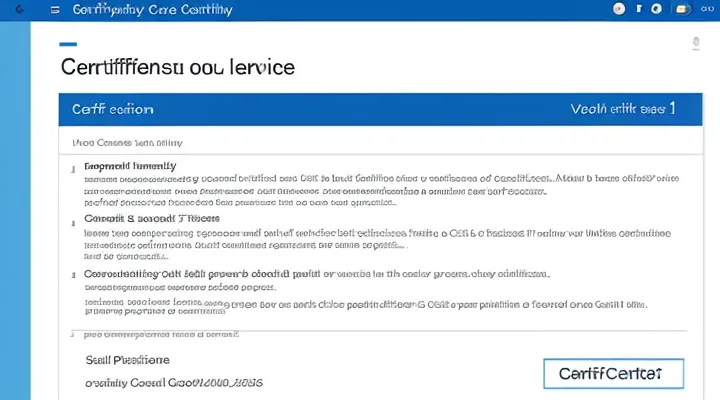Click the large 'Certifffensu oou lervice' page heading
This screenshot has width=720, height=400.
tap(178, 68)
